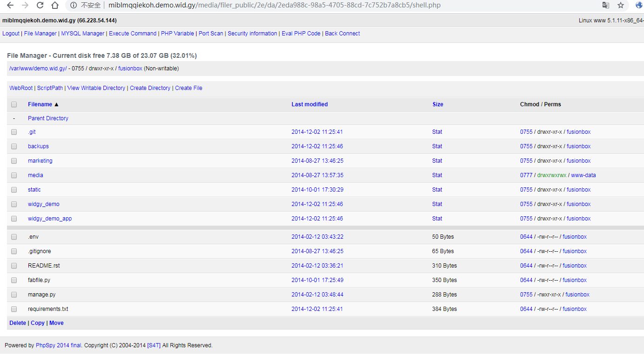This screenshot has width=644, height=358.
Task: Click the 0777 permissions link for media
Action: click(x=526, y=175)
